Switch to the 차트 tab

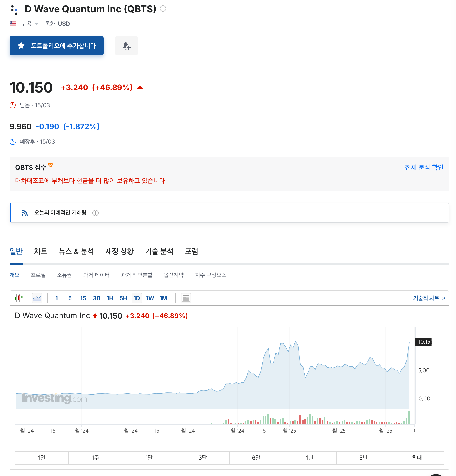[x=41, y=251]
